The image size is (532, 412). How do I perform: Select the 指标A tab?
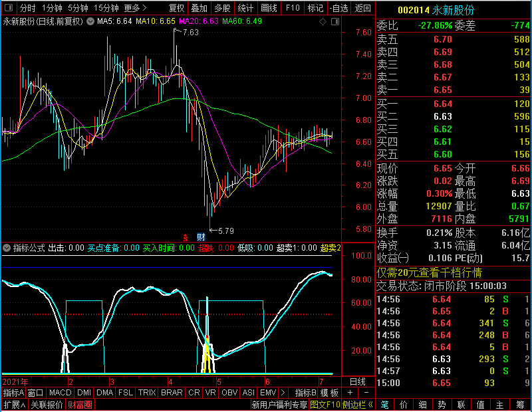coord(13,393)
